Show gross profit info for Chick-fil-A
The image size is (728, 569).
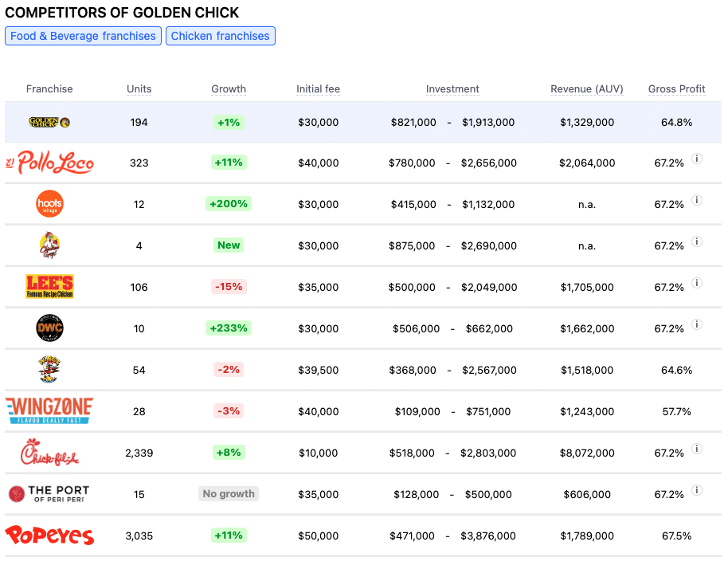point(696,448)
